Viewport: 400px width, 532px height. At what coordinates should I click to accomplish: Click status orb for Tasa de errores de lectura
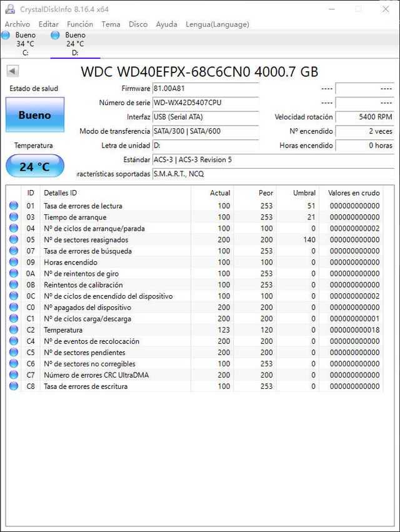[x=14, y=206]
